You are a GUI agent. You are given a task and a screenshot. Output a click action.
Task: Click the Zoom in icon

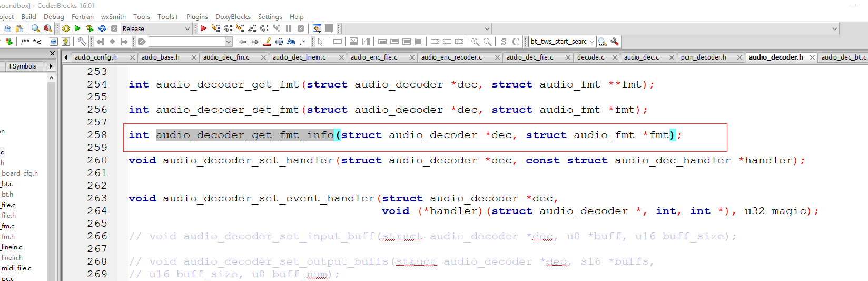(x=475, y=42)
